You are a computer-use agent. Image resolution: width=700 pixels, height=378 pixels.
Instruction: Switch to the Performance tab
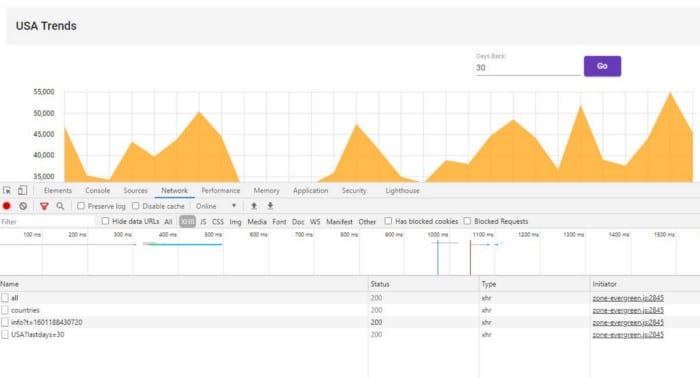221,191
